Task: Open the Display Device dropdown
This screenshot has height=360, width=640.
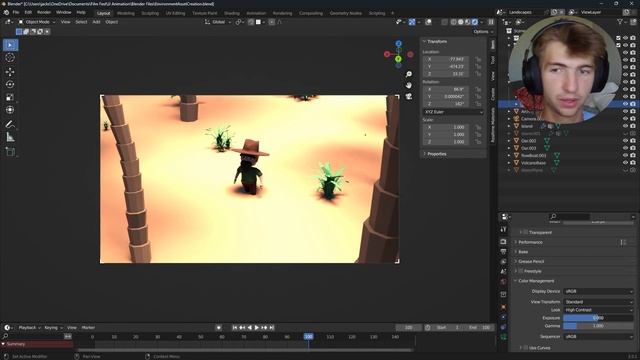Action: tap(598, 291)
